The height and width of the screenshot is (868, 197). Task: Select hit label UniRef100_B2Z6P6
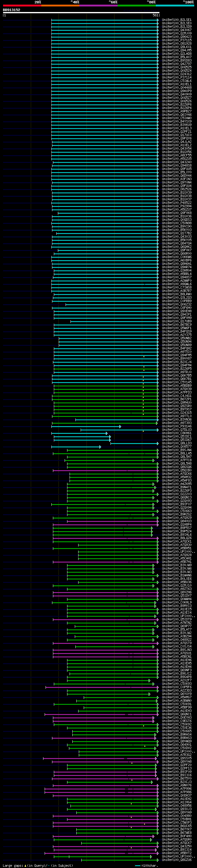177,104
